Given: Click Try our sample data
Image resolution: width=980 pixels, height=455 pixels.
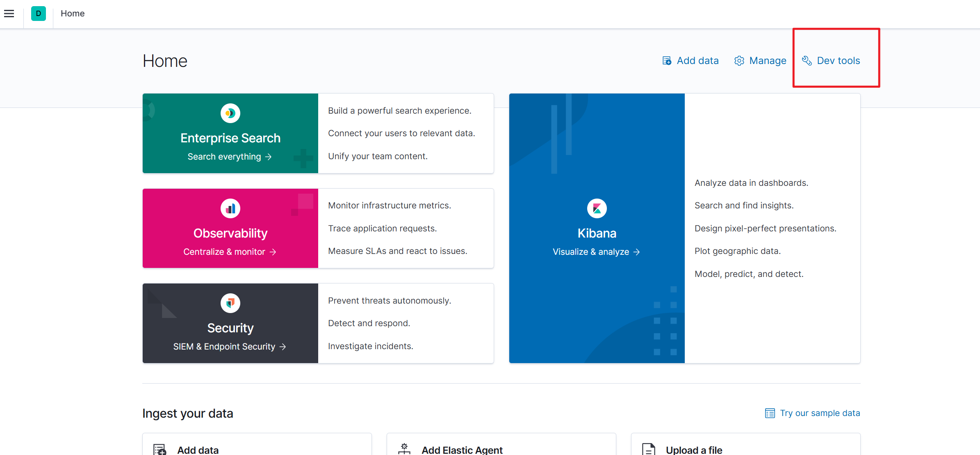Looking at the screenshot, I should pos(820,413).
